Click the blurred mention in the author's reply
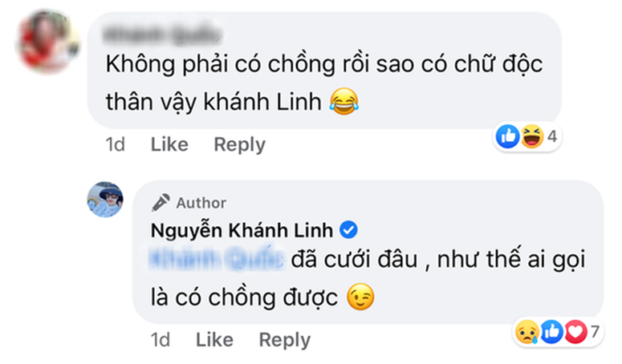 [217, 261]
